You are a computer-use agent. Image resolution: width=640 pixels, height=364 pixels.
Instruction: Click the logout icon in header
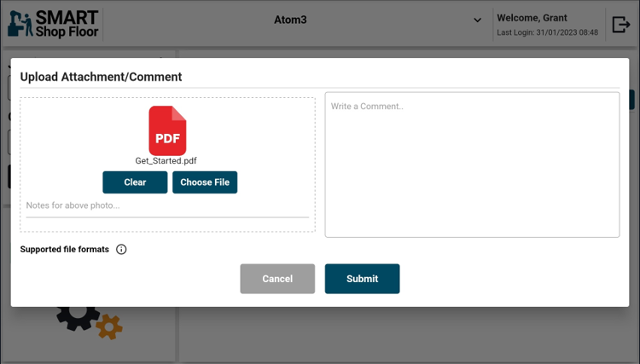coord(620,24)
